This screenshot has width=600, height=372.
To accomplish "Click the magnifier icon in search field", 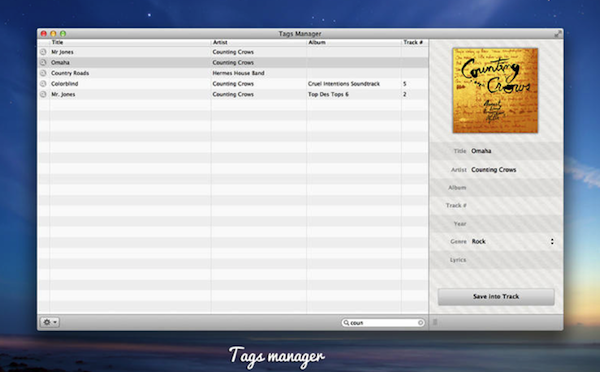I will (x=346, y=323).
